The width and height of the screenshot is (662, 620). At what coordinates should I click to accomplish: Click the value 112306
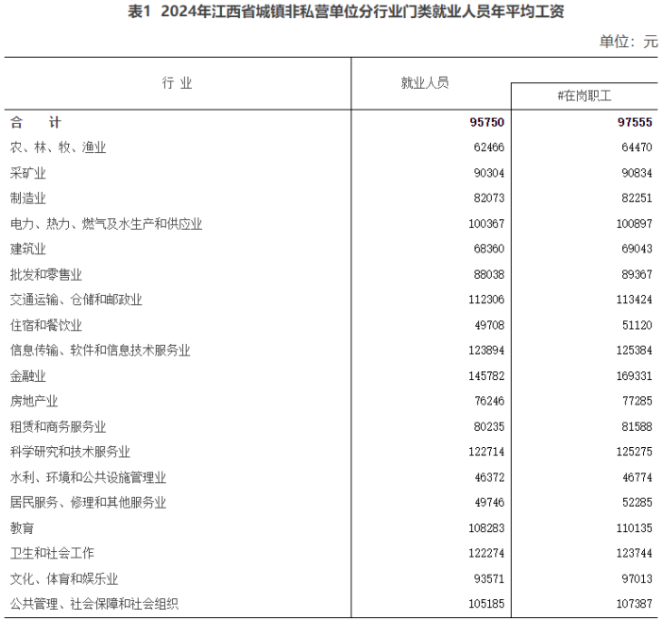point(486,299)
